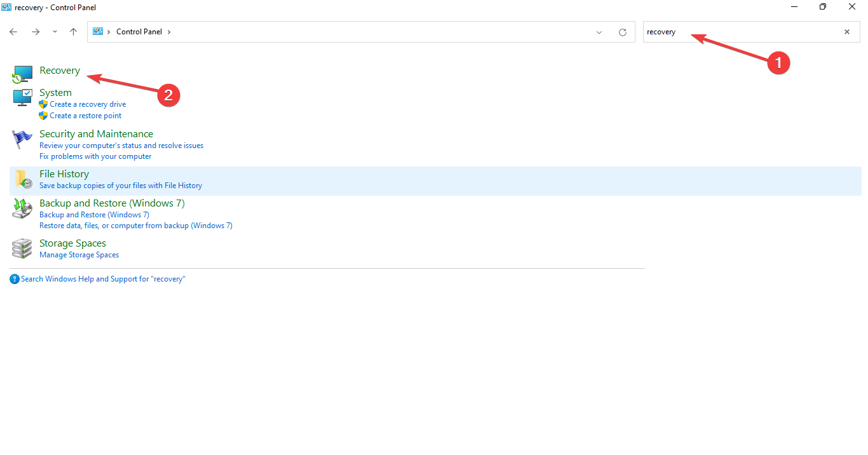Click Review your computer's status and resolve issues
The width and height of the screenshot is (868, 455).
pos(121,146)
